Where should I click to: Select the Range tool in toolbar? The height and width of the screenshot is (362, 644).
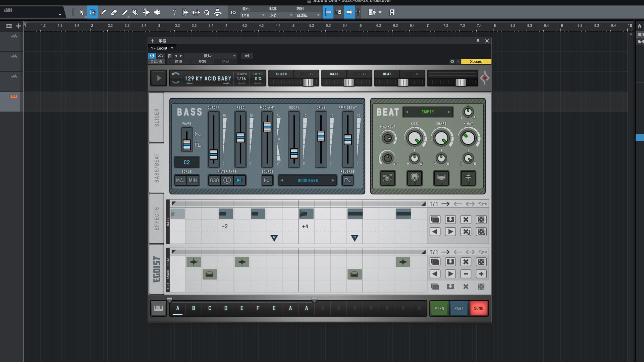click(x=93, y=12)
